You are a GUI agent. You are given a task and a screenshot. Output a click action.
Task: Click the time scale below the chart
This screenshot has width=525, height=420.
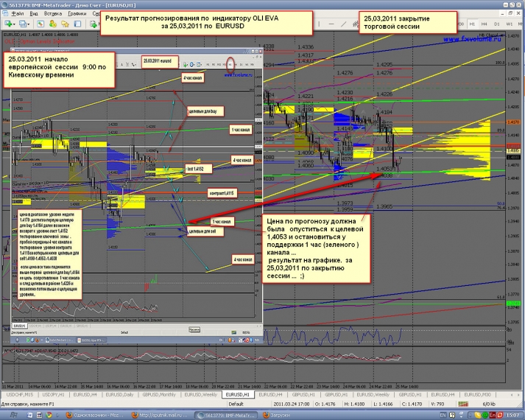[x=211, y=386]
